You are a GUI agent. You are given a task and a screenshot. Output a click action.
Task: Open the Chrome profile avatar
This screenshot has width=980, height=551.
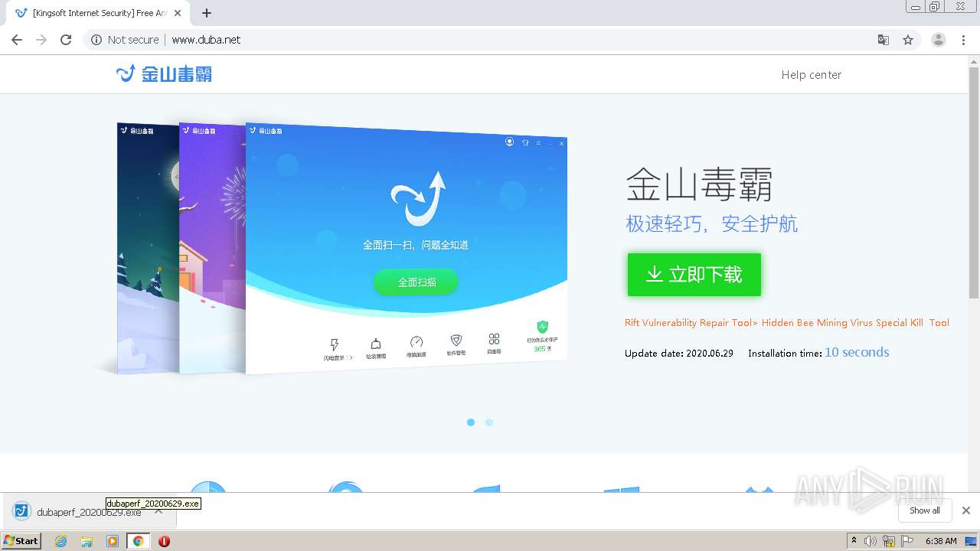point(939,40)
